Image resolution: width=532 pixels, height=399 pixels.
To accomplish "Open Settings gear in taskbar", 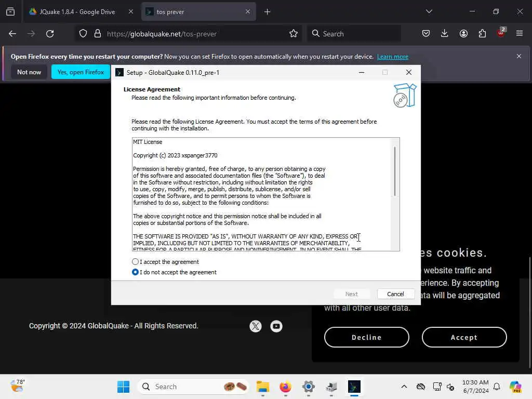I will pyautogui.click(x=309, y=387).
